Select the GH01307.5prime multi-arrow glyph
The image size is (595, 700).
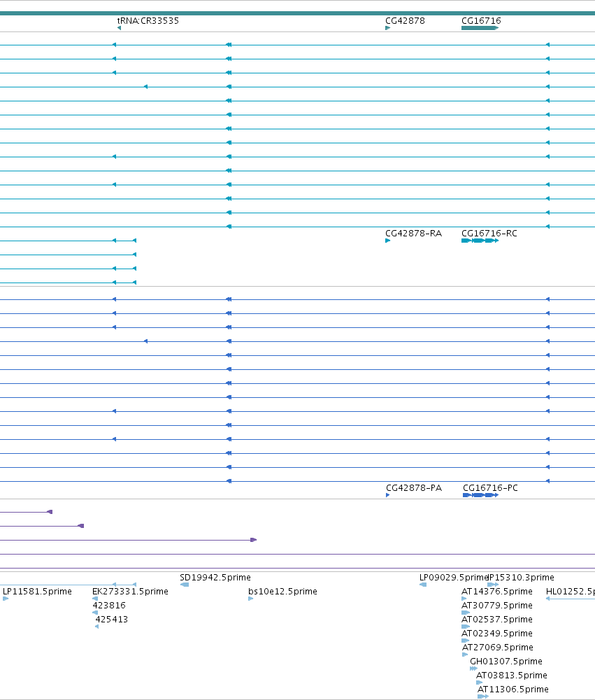pos(473,669)
